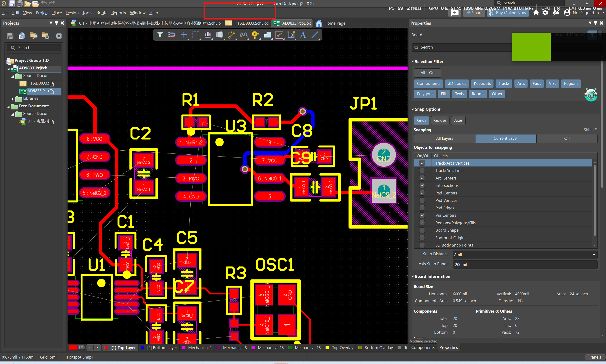
Task: Click the interactive routing tool icon
Action: [x=231, y=35]
